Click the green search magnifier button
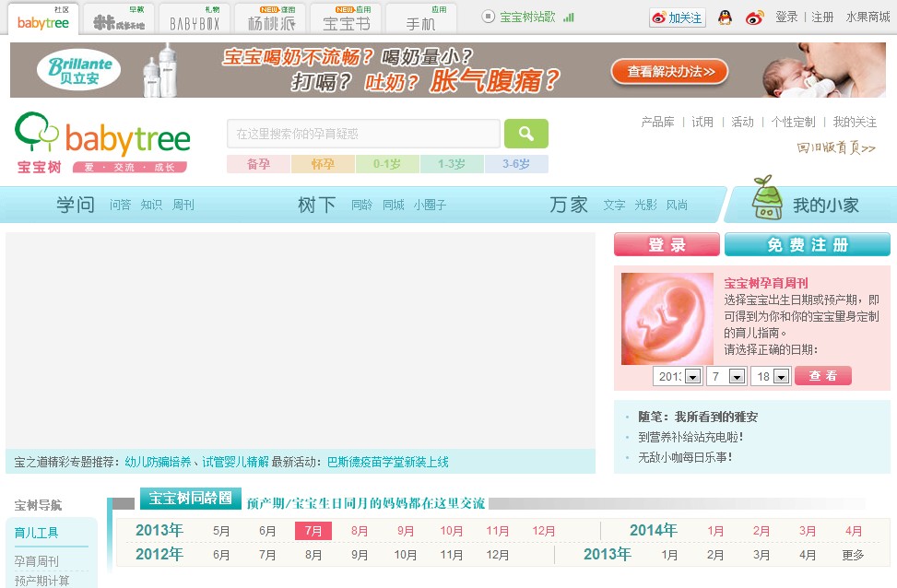The height and width of the screenshot is (588, 897). tap(525, 134)
